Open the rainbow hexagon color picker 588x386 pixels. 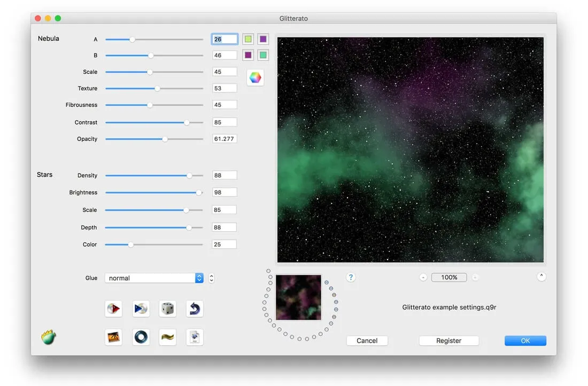(255, 77)
